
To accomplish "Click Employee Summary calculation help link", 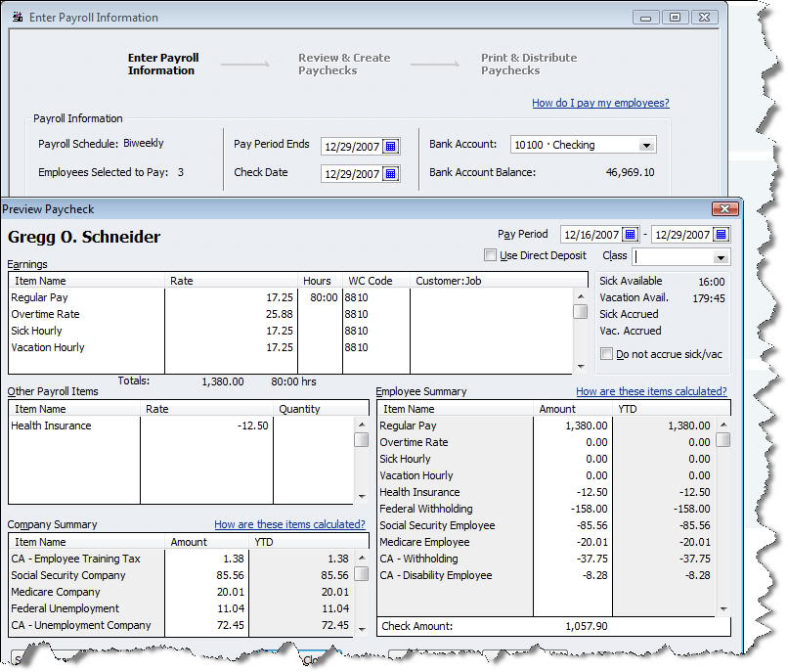I will 651,391.
